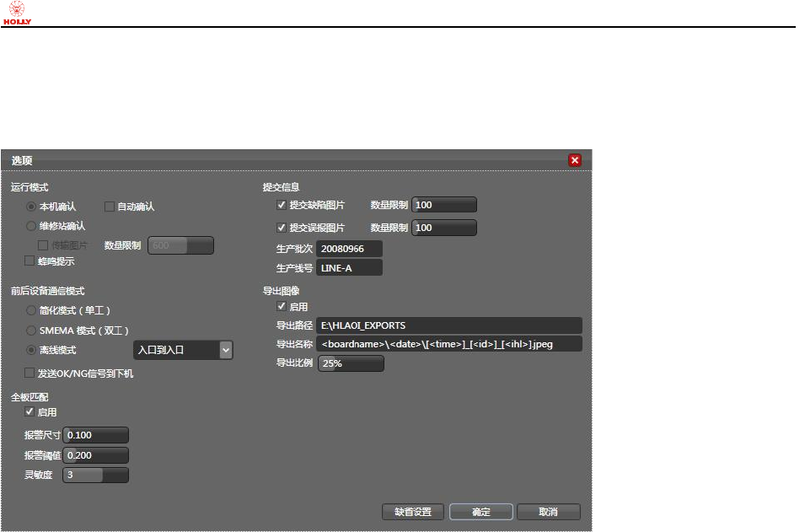Cancel with the 取消 button
The image size is (805, 532).
(x=548, y=512)
